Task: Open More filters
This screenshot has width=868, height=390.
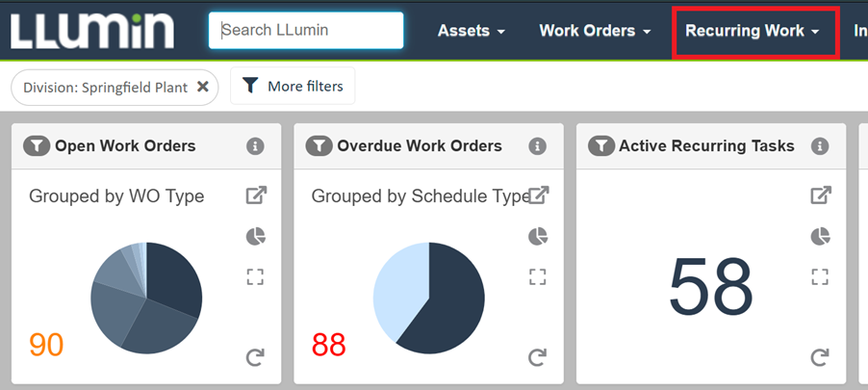Action: tap(294, 87)
